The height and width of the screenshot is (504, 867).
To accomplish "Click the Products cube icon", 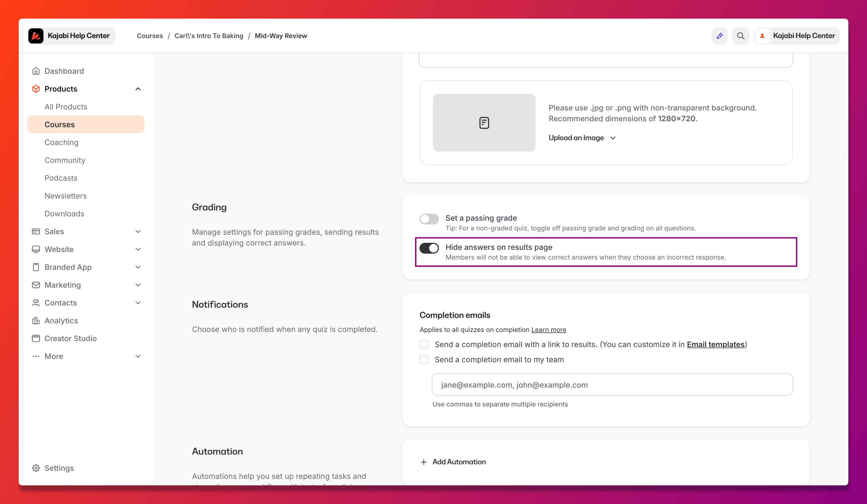I will tap(36, 89).
